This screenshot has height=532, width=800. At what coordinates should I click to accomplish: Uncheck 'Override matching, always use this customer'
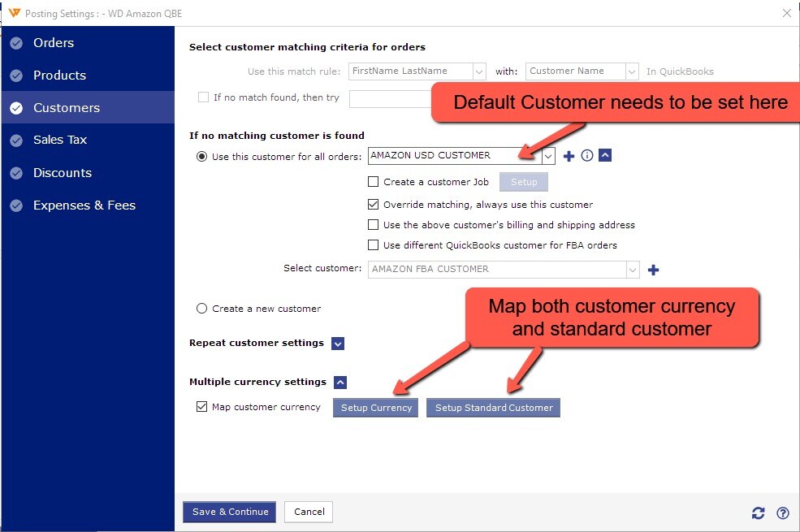373,205
